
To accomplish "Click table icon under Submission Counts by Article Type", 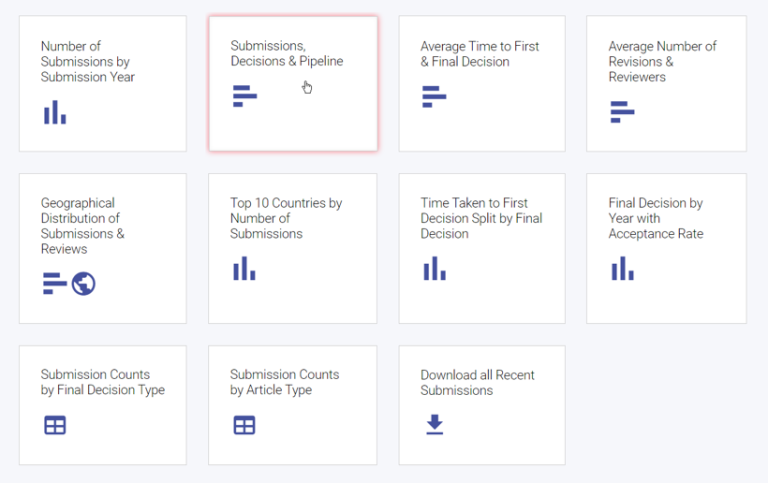I will pyautogui.click(x=244, y=425).
